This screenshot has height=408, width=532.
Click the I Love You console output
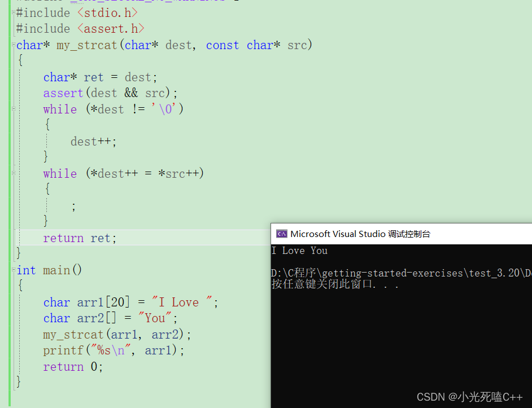click(x=299, y=251)
